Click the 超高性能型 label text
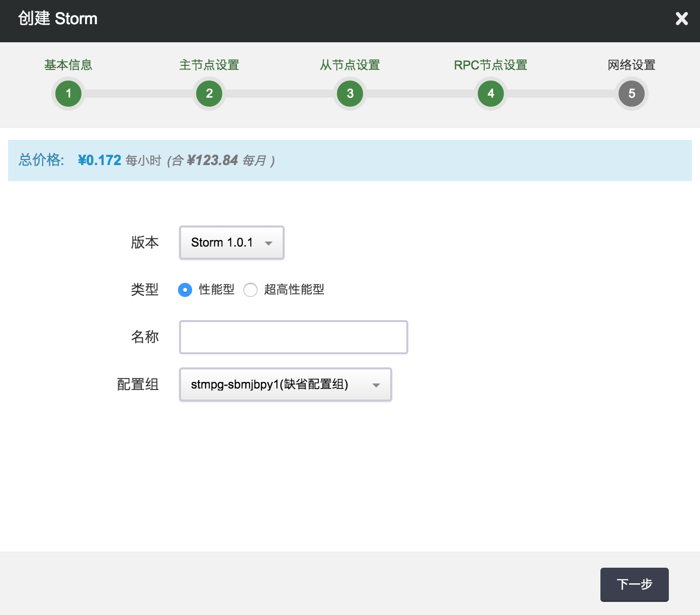This screenshot has height=615, width=700. (x=294, y=289)
